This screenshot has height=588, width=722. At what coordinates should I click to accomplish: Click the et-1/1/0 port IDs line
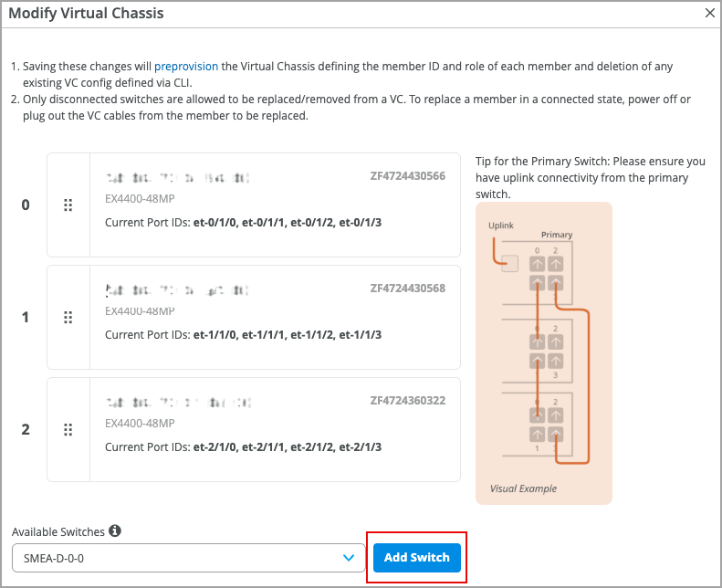pyautogui.click(x=243, y=335)
